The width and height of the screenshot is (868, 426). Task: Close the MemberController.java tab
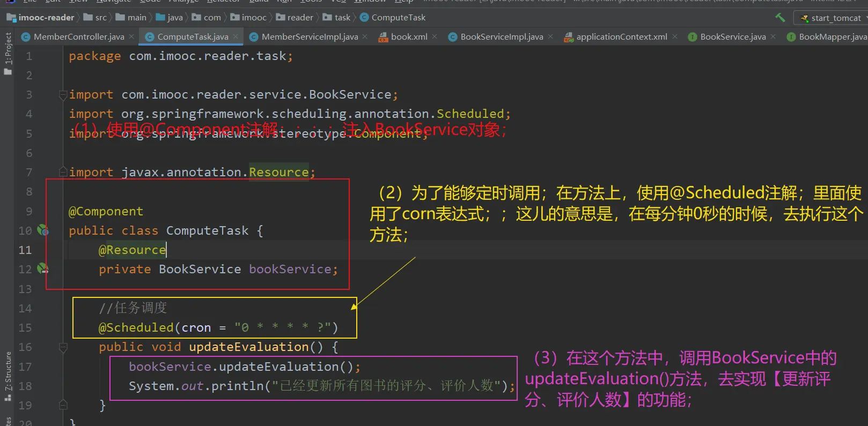tap(131, 36)
